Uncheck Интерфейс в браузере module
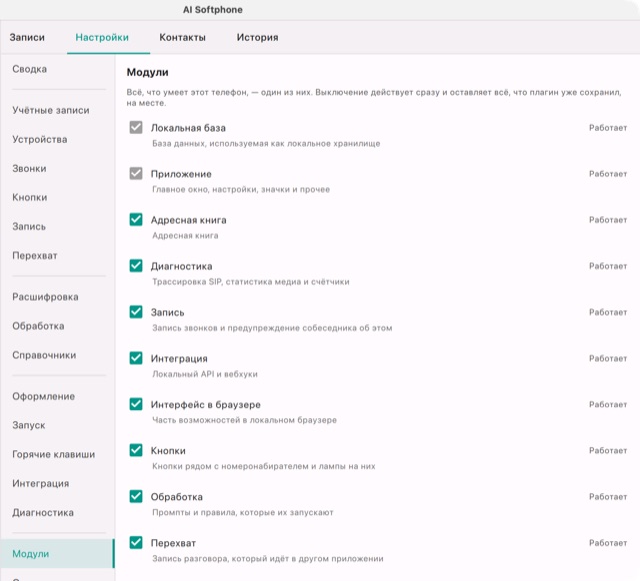The image size is (640, 581). click(x=136, y=404)
